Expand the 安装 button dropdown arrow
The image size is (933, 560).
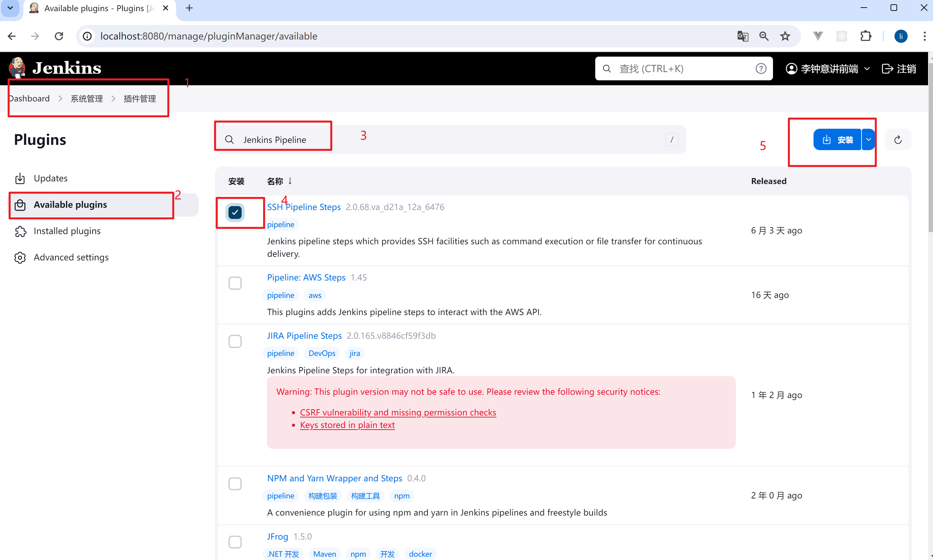[x=868, y=140]
